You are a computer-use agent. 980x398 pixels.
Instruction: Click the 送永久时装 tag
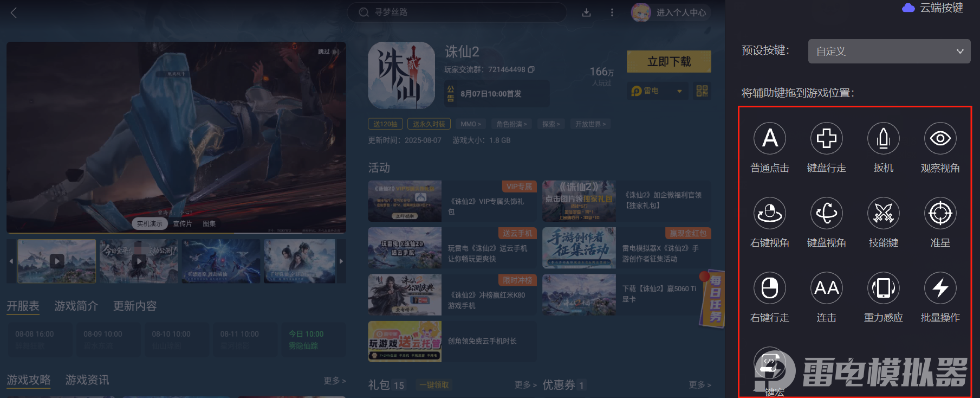pos(429,124)
